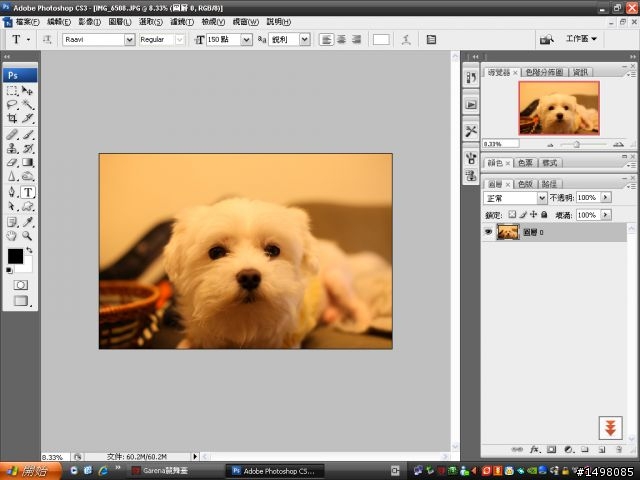Click Add layer mask icon
The image size is (640, 480).
pyautogui.click(x=551, y=449)
